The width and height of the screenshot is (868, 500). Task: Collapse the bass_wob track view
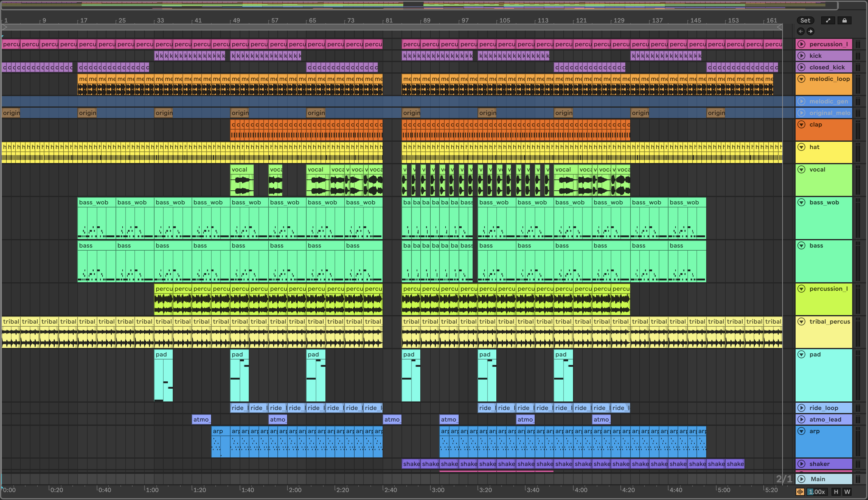pyautogui.click(x=802, y=203)
